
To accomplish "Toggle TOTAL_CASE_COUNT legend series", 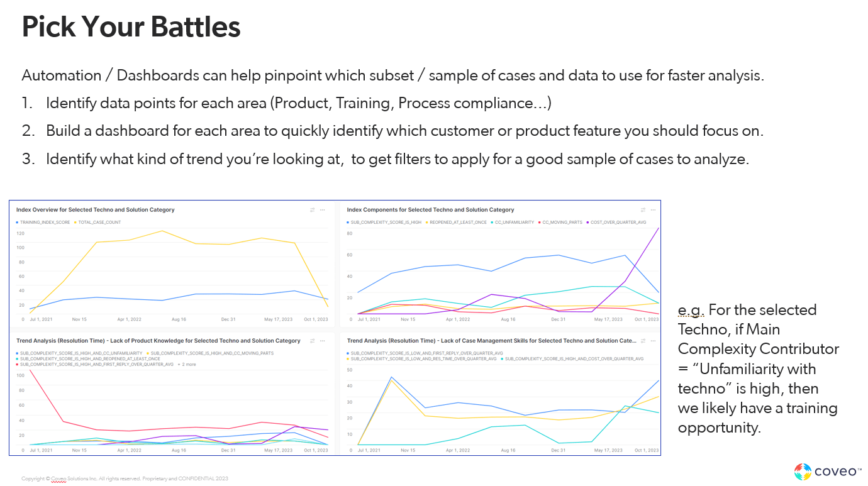I will pyautogui.click(x=100, y=223).
